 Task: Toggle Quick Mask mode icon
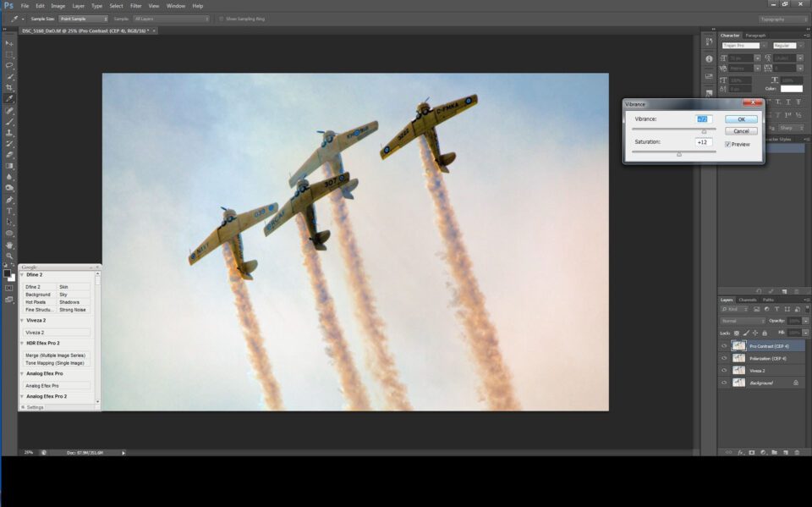[x=9, y=289]
